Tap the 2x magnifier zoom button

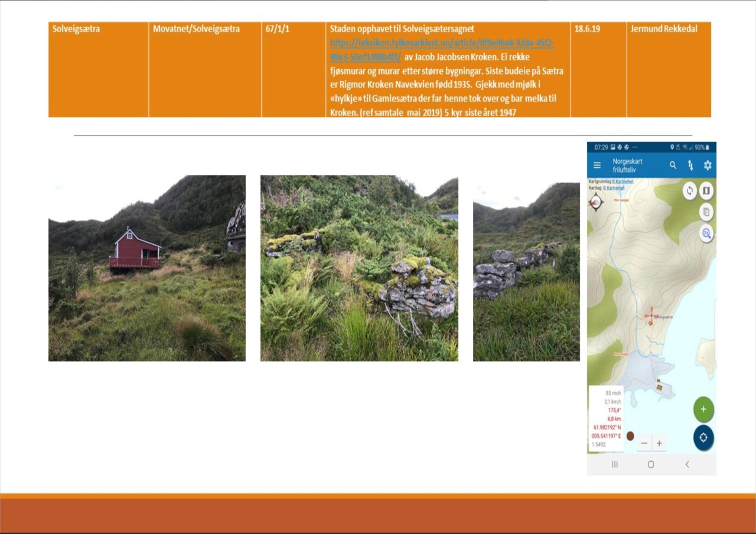point(706,234)
